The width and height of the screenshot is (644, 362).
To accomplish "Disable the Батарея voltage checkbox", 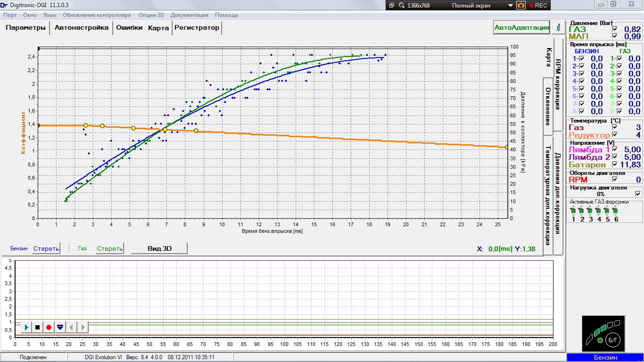I will click(x=614, y=165).
